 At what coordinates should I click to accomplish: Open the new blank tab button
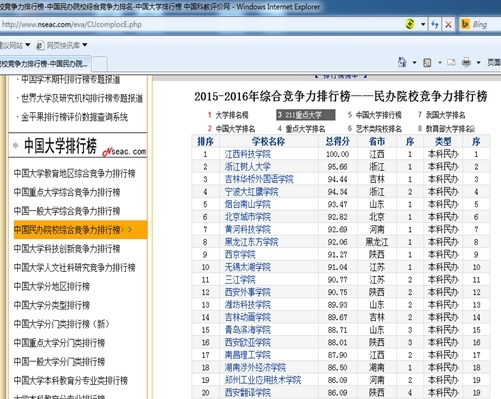[99, 64]
